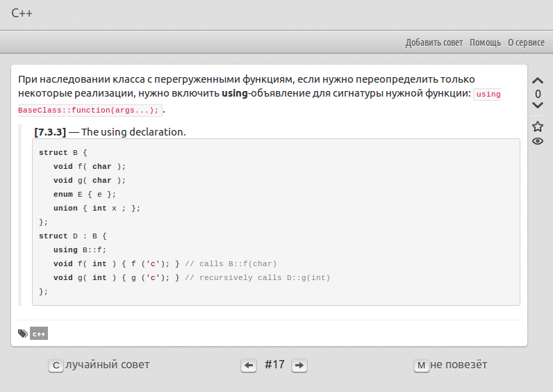Click the C++ site title in the header
Viewport: 553px width, 392px height.
click(x=22, y=13)
